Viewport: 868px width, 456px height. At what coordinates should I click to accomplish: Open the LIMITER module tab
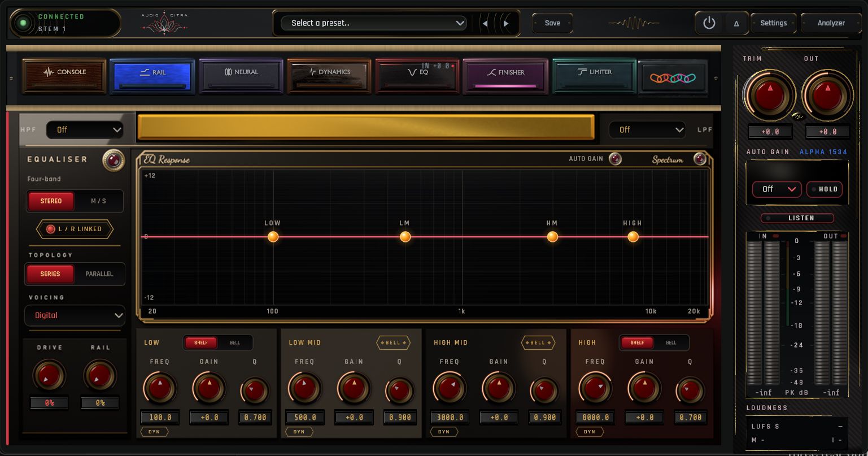[594, 76]
